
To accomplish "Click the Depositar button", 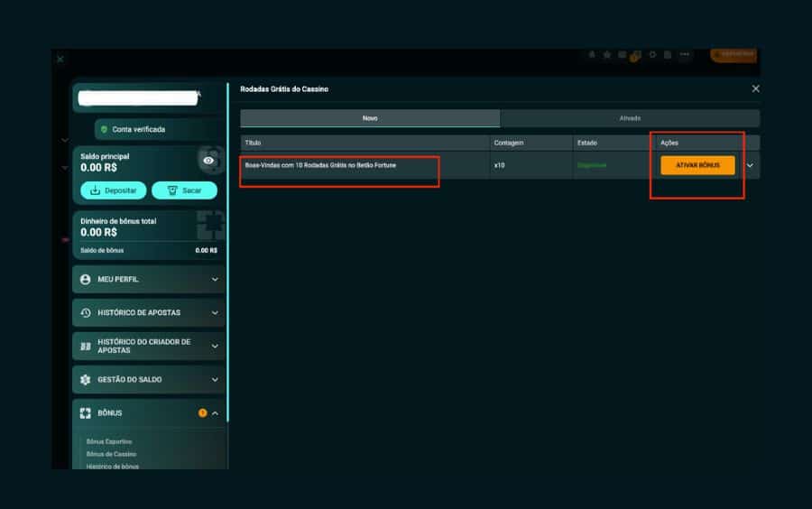I will [x=114, y=190].
